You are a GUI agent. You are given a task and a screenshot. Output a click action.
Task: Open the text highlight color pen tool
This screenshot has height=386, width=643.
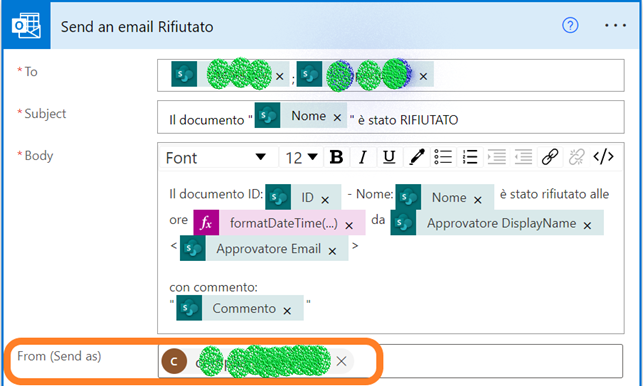[416, 157]
